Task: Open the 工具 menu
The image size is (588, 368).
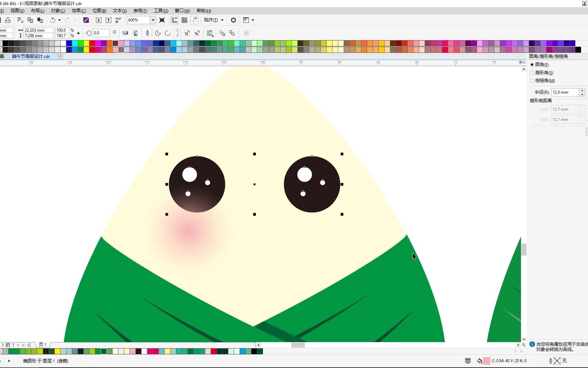Action: (x=161, y=11)
